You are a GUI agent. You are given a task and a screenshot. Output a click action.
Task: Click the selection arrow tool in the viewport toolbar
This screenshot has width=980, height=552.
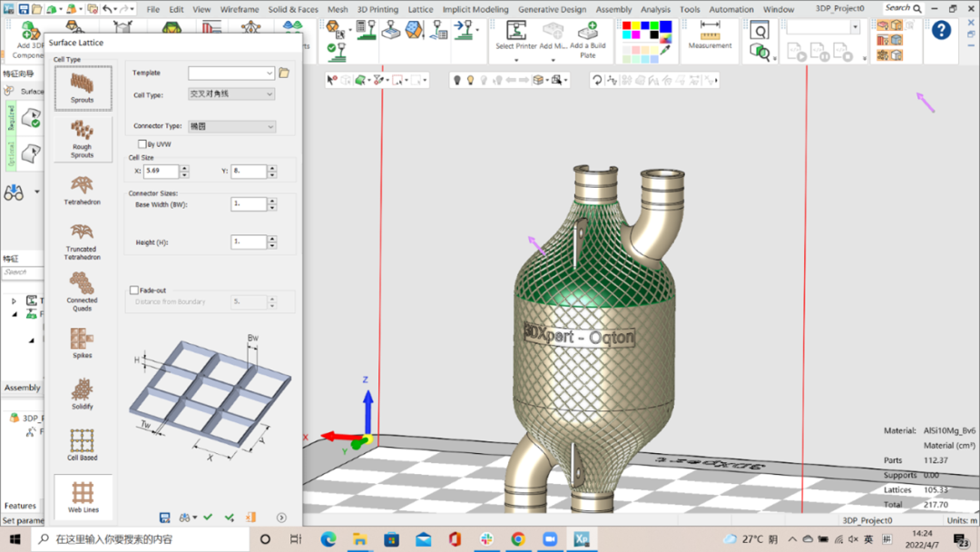(332, 80)
